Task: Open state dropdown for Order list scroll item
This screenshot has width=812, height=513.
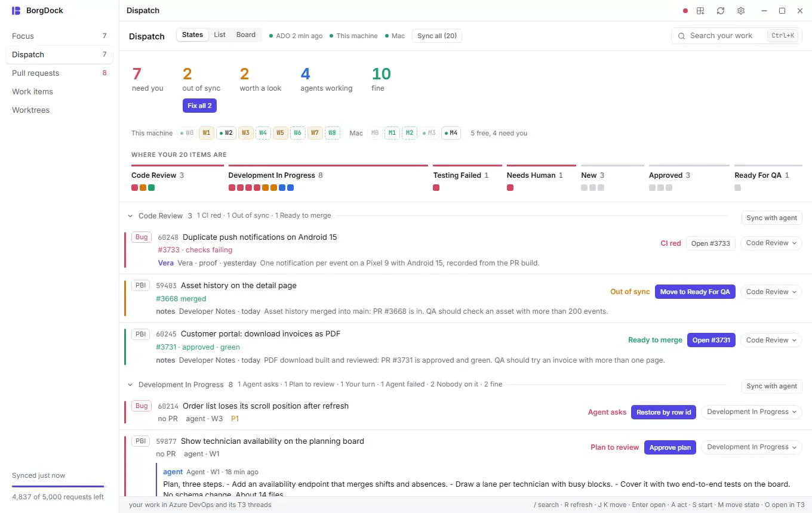Action: [752, 412]
